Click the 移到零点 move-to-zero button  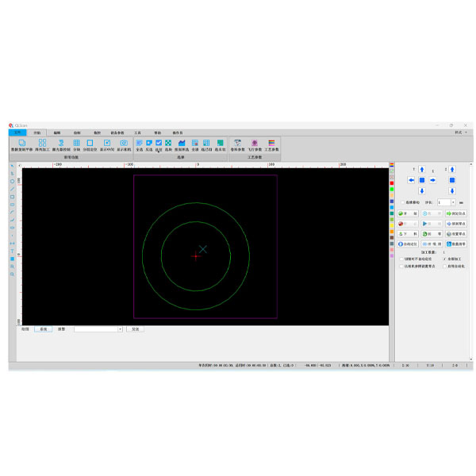tap(456, 224)
